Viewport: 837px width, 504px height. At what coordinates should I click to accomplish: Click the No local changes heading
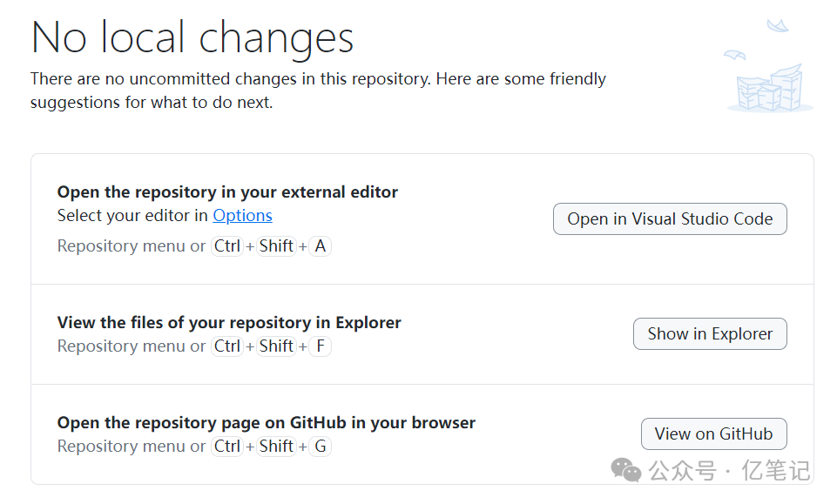tap(192, 37)
